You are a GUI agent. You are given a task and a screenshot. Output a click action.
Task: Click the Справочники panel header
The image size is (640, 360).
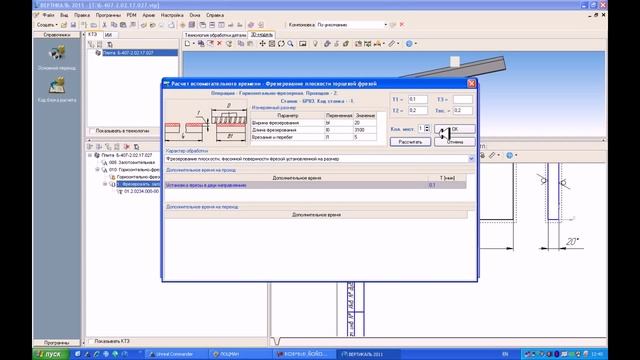coord(57,35)
